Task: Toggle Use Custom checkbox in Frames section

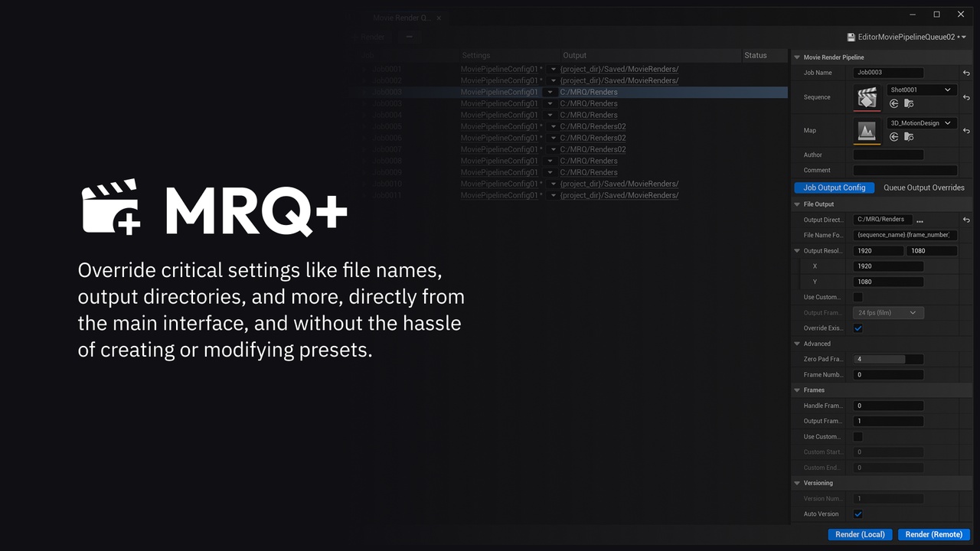Action: [857, 436]
